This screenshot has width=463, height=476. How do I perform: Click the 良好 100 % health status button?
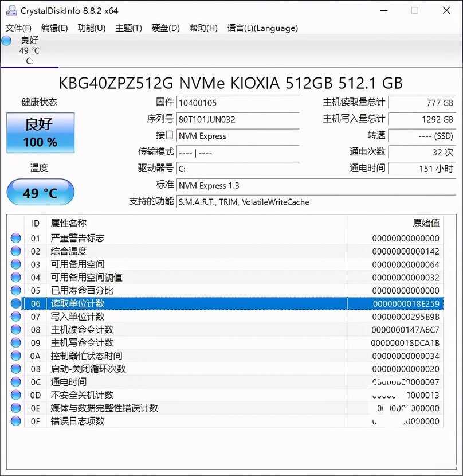tap(40, 132)
